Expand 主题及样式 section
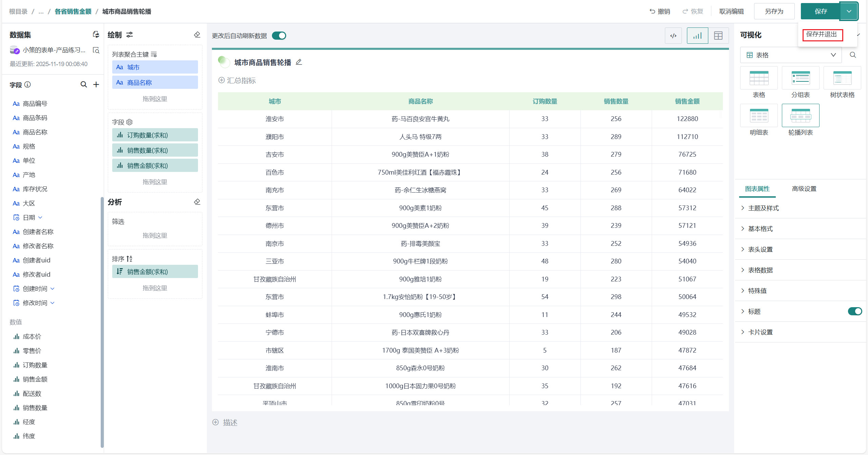The height and width of the screenshot is (455, 868). tap(763, 208)
